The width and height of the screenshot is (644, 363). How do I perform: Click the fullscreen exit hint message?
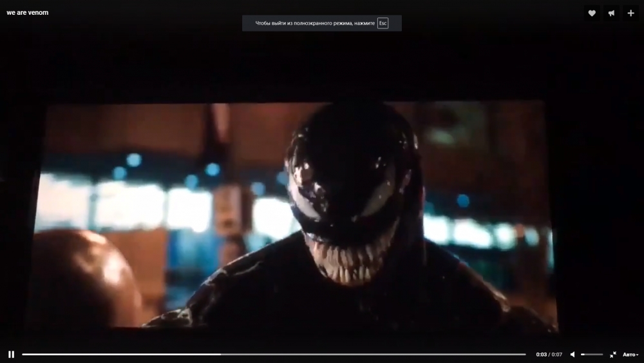pyautogui.click(x=322, y=23)
